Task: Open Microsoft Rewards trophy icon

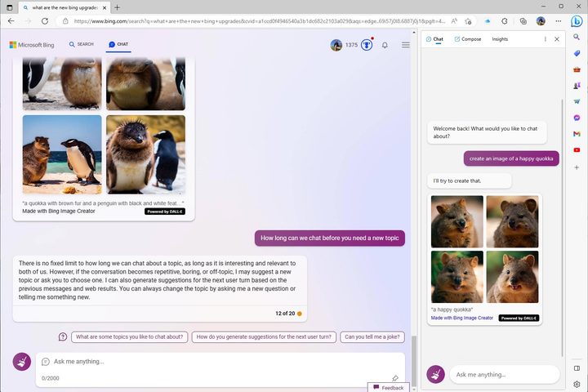Action: coord(367,45)
